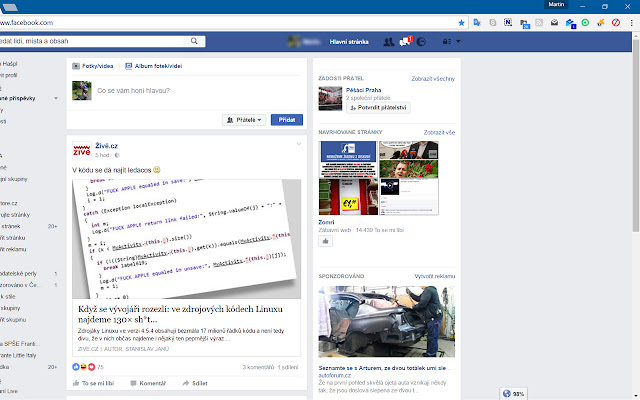
Task: Open 'Zobrazit vše' suggested pages
Action: click(439, 133)
